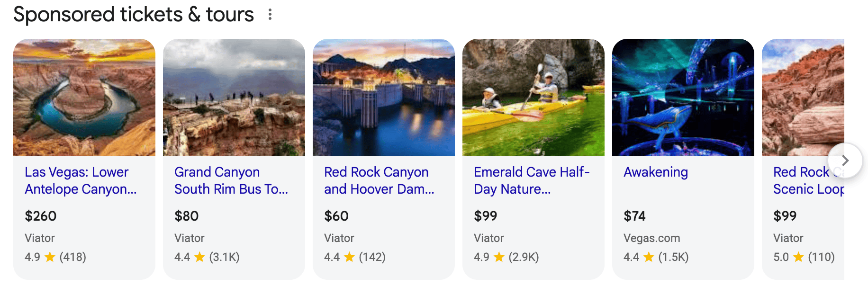Click the $60 price on Hoover Dam card

(336, 216)
